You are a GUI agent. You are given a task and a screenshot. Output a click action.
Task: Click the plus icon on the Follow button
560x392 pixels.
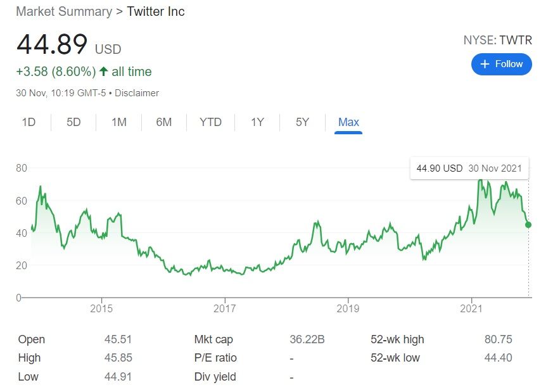point(485,64)
